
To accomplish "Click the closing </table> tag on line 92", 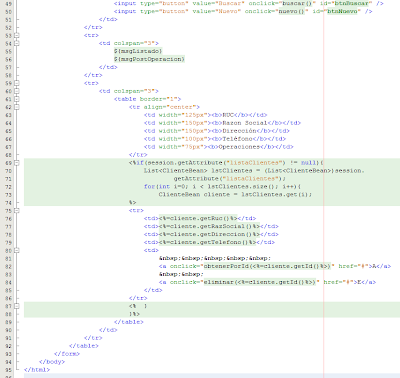I will pyautogui.click(x=84, y=346).
